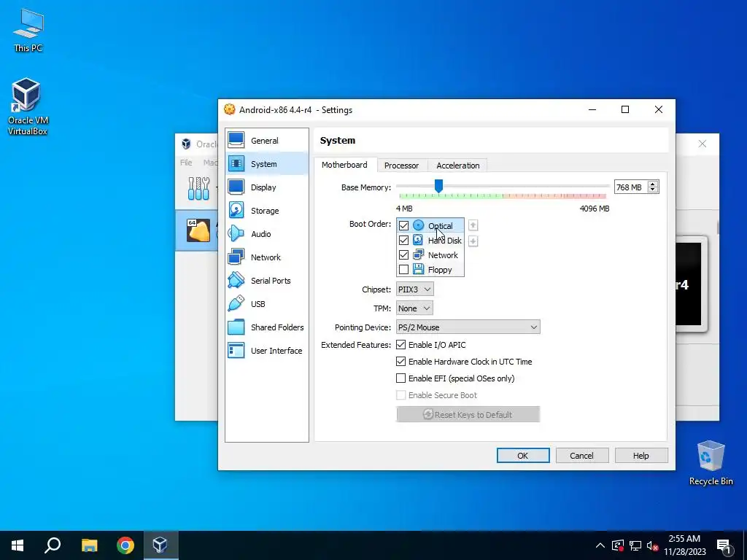Viewport: 747px width, 560px height.
Task: Click OK to apply settings
Action: click(522, 455)
